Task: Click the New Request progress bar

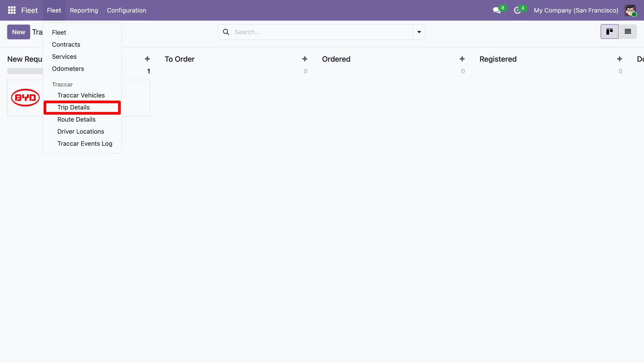Action: point(25,71)
